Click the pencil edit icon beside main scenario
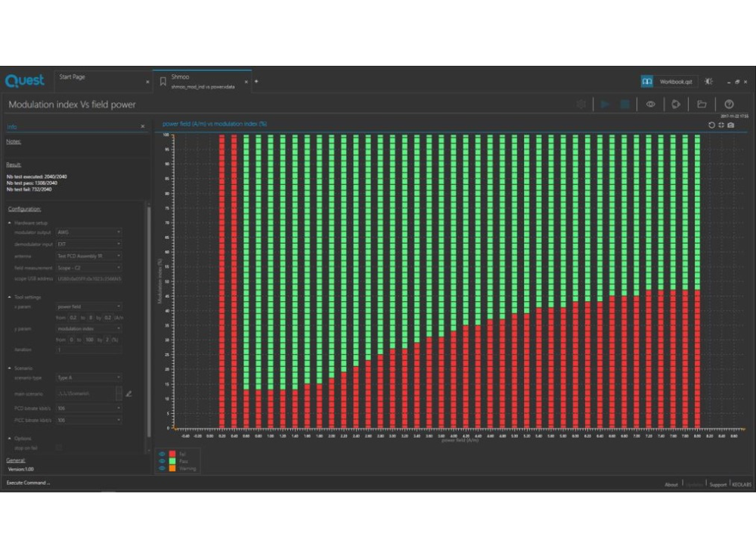The height and width of the screenshot is (559, 756). pyautogui.click(x=129, y=393)
